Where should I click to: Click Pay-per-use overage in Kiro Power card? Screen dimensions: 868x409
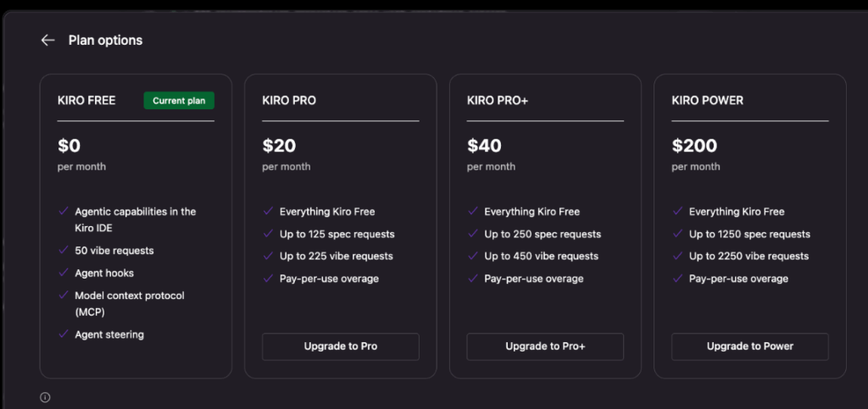pyautogui.click(x=738, y=279)
